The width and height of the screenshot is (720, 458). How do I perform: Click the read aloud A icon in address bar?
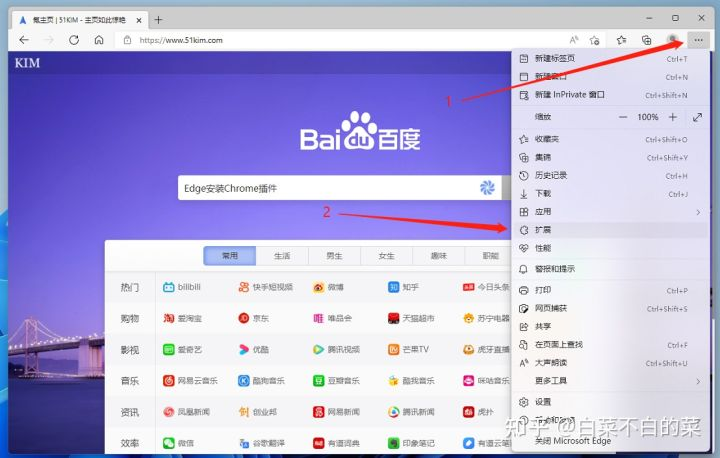coord(574,40)
